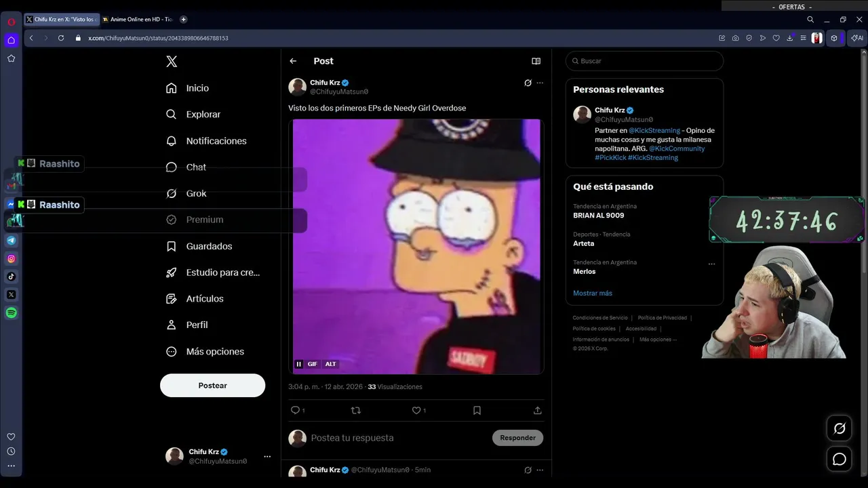Open the floating Grok button at bottom right
Screen dimensions: 868x488
pos(840,428)
